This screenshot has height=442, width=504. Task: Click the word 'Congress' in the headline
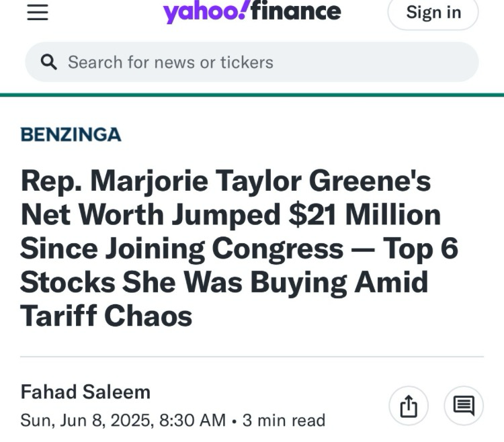coord(278,249)
